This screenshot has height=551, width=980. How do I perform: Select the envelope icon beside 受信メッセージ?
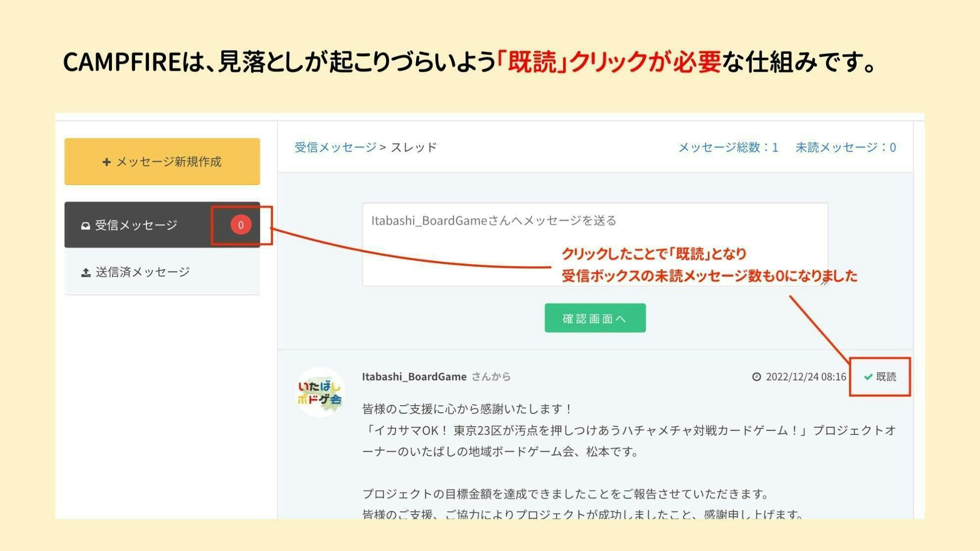click(85, 225)
